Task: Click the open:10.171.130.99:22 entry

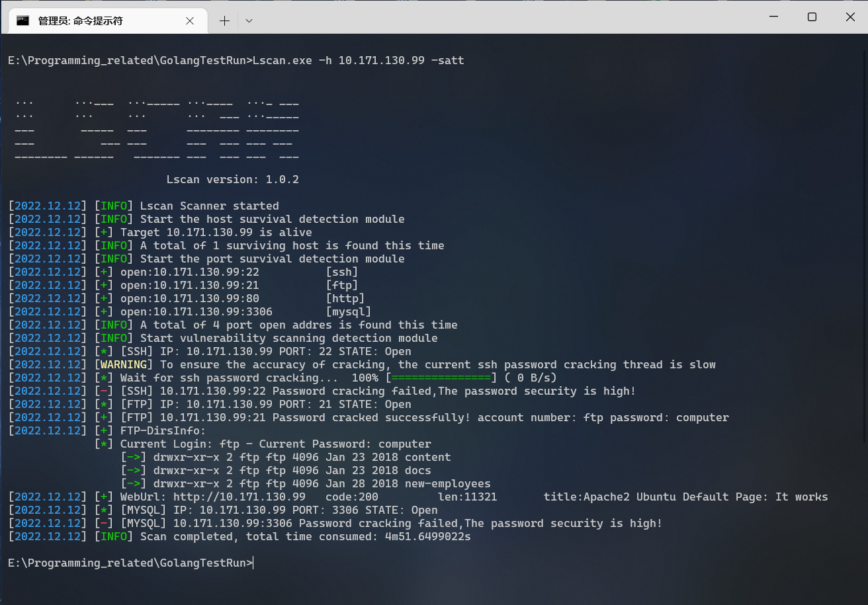Action: tap(190, 272)
